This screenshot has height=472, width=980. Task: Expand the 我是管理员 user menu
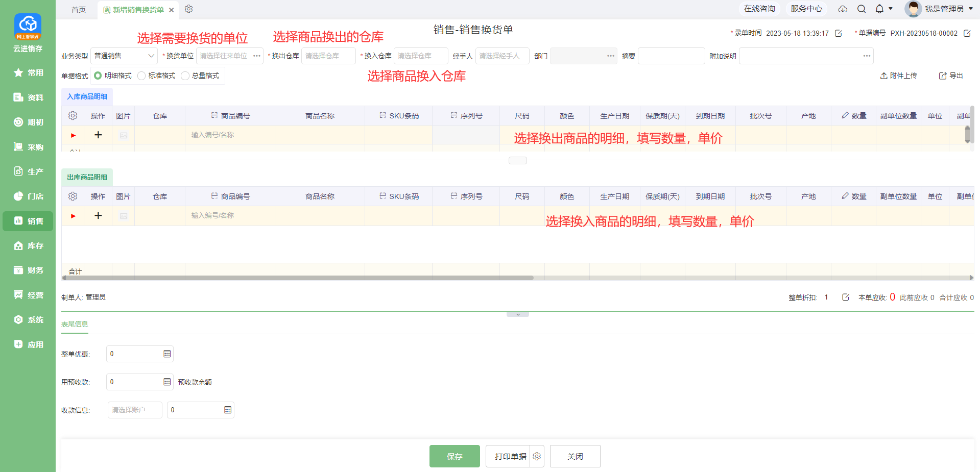971,9
